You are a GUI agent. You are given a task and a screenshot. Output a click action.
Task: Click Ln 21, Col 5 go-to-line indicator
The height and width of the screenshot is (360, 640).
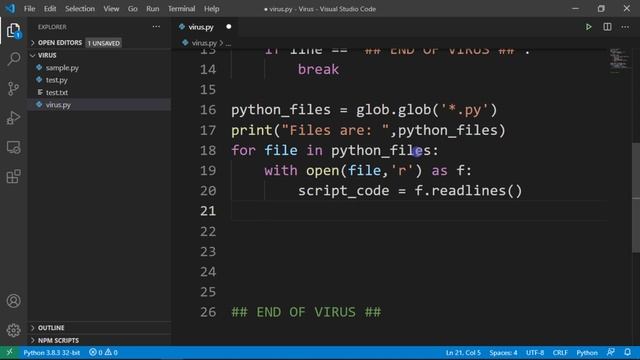(x=463, y=352)
